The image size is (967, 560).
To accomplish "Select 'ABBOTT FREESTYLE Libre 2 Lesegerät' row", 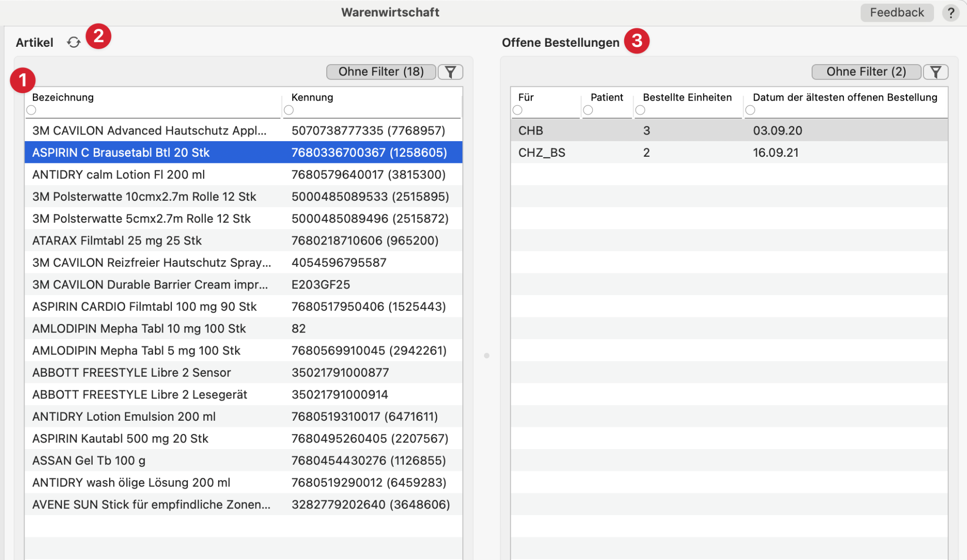I will 244,394.
